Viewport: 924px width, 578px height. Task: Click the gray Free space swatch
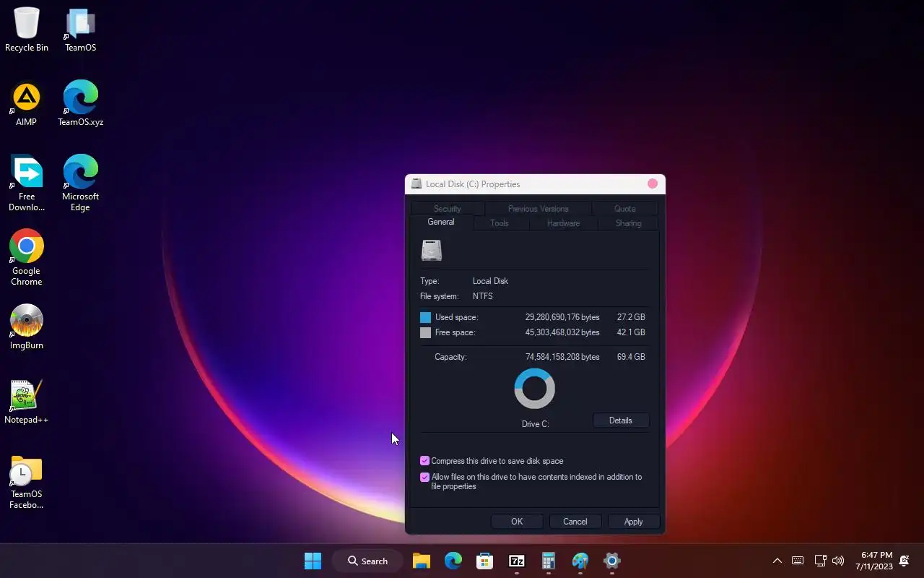[x=425, y=332]
